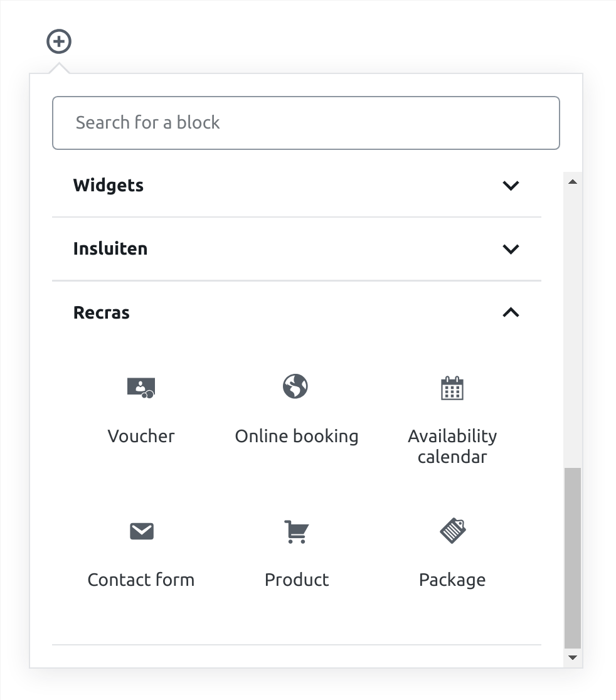Click the scrollbar down arrow
The width and height of the screenshot is (616, 700).
[x=573, y=657]
